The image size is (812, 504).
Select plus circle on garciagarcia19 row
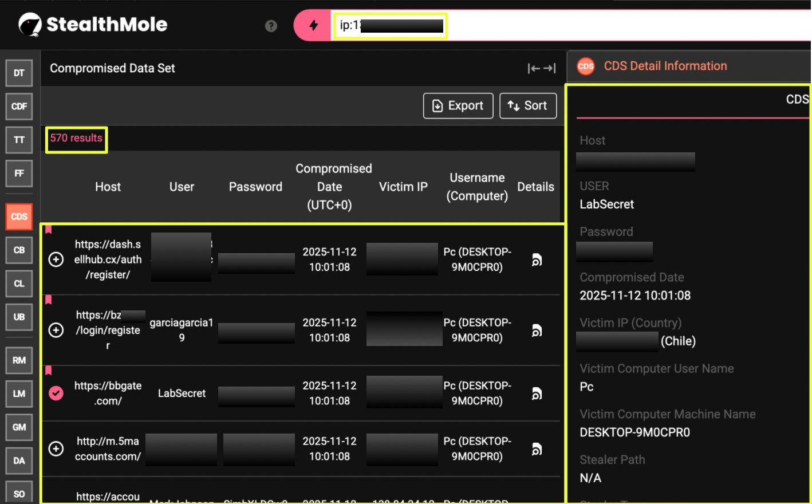pos(56,330)
